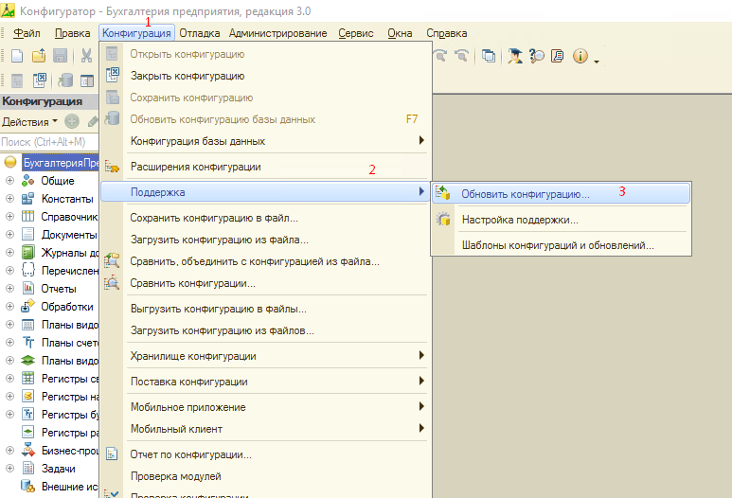Image resolution: width=733 pixels, height=499 pixels.
Task: Click the Общие colored balls icon
Action: (28, 181)
